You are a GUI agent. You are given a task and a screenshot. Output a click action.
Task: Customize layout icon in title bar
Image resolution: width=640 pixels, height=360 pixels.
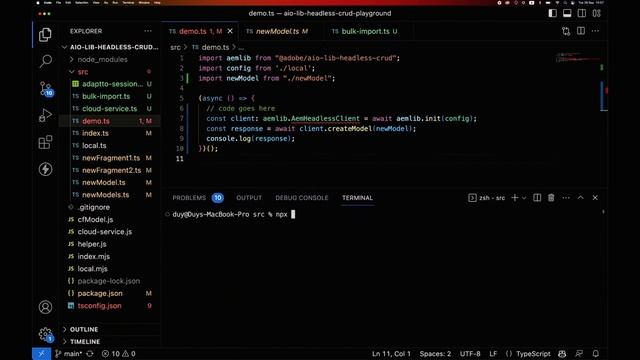[x=597, y=13]
